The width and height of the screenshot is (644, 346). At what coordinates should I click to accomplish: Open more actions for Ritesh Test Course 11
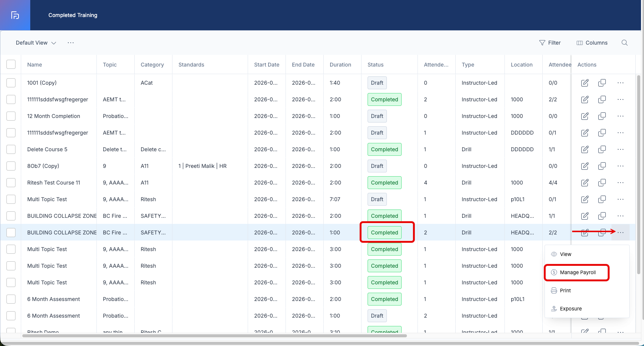coord(621,183)
